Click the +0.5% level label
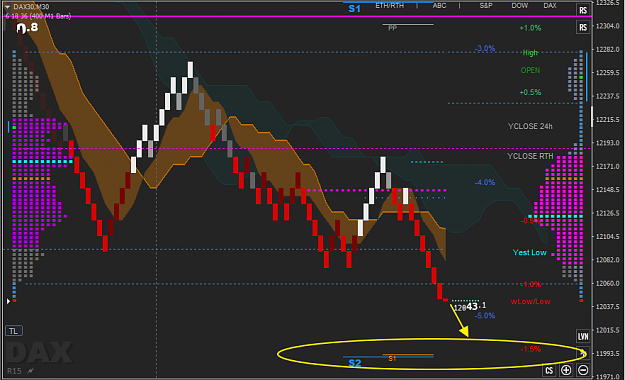This screenshot has width=625, height=380. pos(530,93)
